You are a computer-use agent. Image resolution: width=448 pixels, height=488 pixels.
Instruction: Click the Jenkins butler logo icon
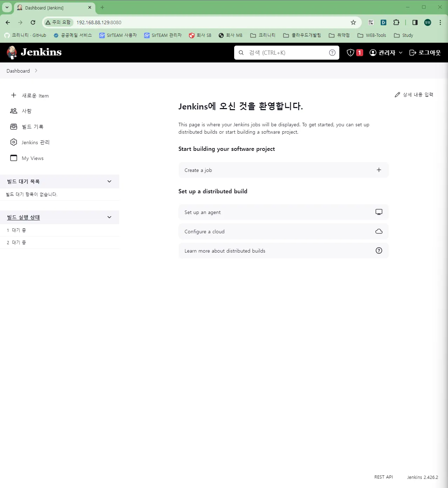12,52
